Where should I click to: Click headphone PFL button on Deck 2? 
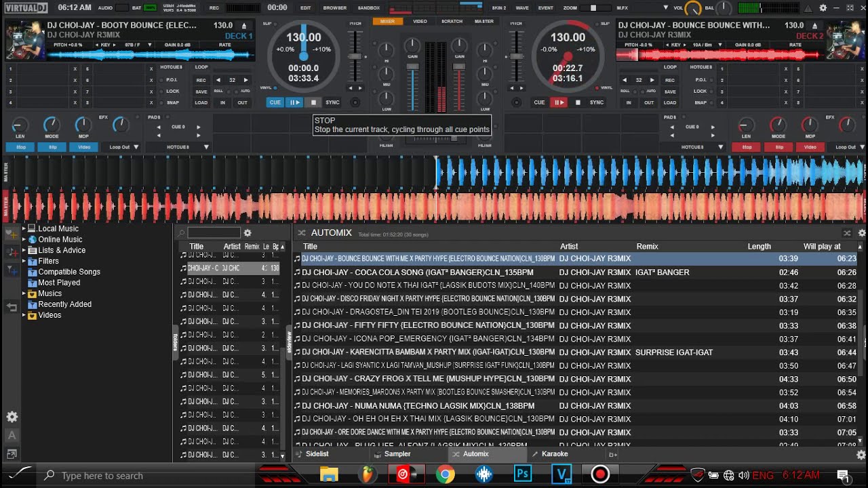[517, 102]
